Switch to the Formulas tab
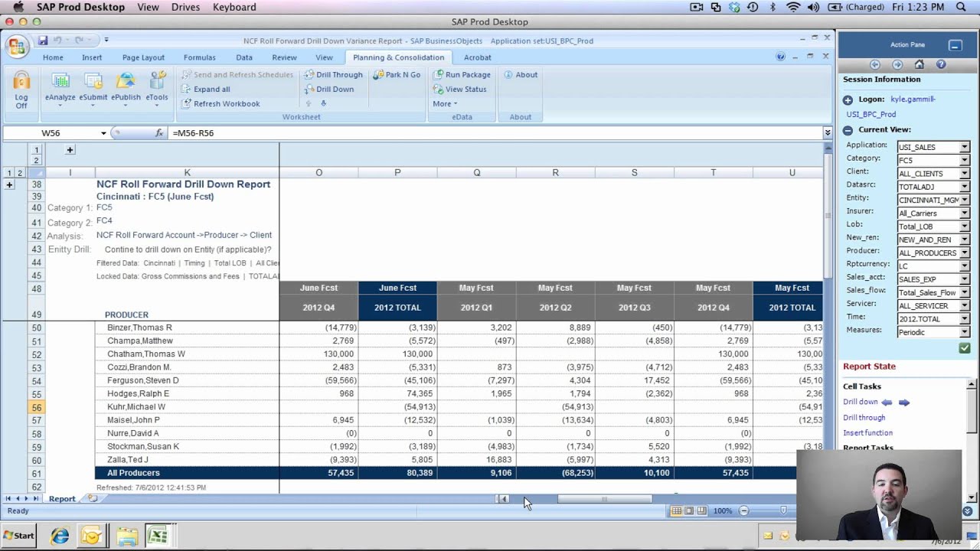980x551 pixels. [x=199, y=57]
